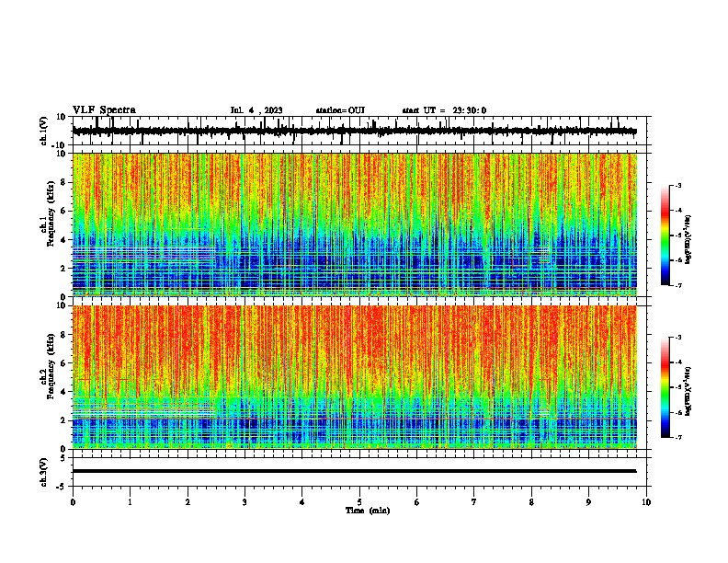Click the ch.1(V) axis label

tap(44, 131)
